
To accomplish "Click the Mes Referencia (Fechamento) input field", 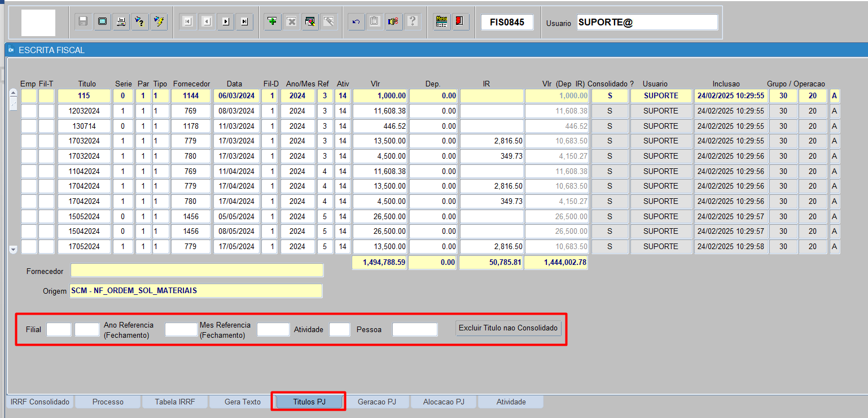I will pyautogui.click(x=273, y=329).
